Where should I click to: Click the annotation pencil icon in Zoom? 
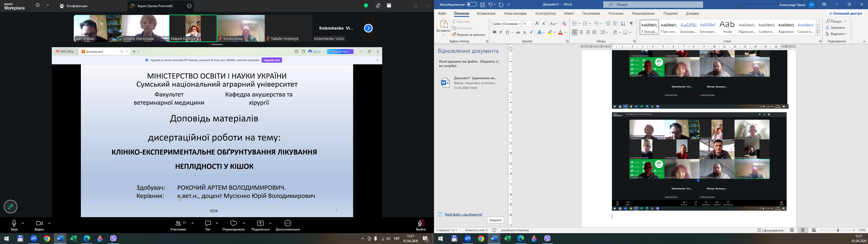[11, 207]
